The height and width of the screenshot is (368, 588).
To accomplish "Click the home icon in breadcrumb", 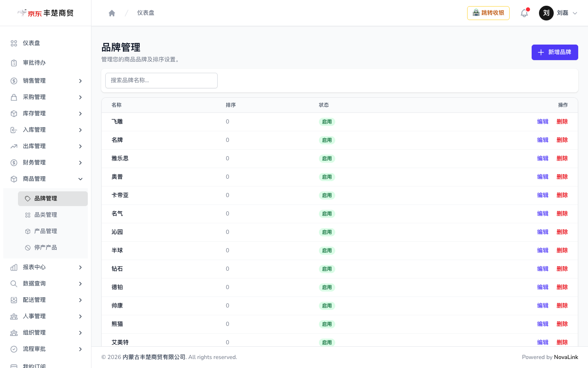I will point(112,13).
